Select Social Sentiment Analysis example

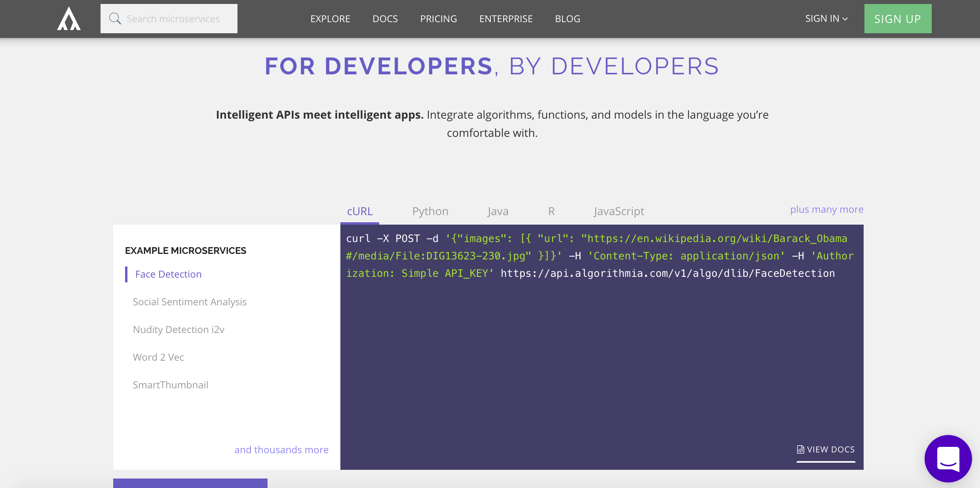click(x=190, y=302)
